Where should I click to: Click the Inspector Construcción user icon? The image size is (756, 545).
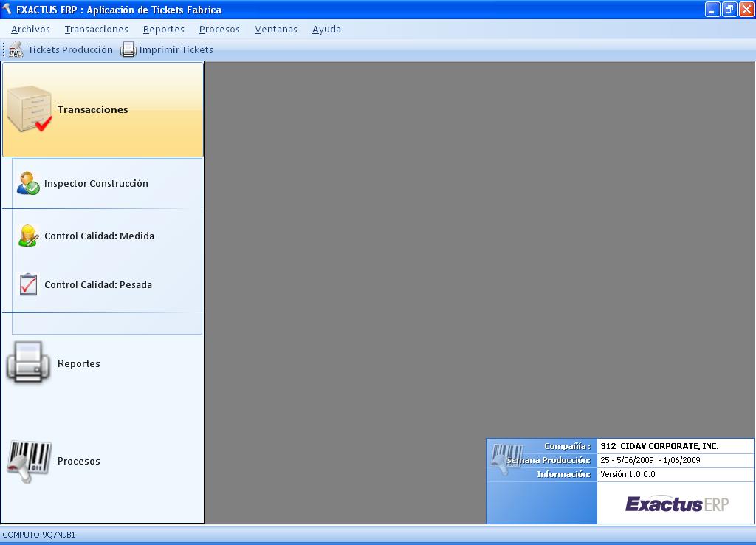pos(28,183)
